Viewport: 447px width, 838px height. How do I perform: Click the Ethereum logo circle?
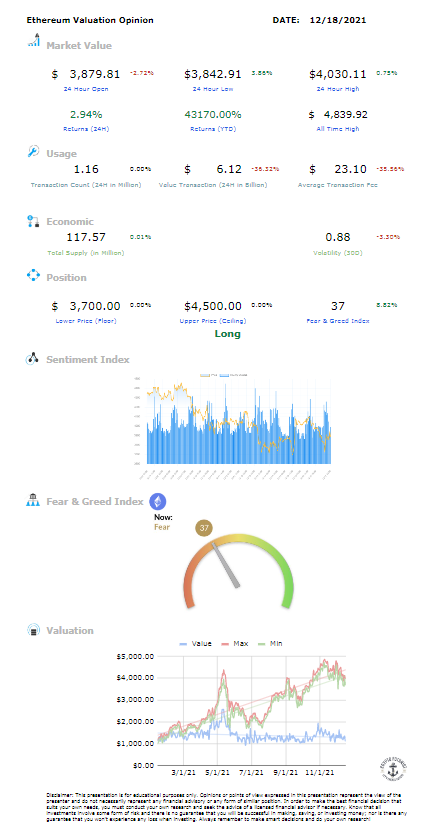(158, 501)
